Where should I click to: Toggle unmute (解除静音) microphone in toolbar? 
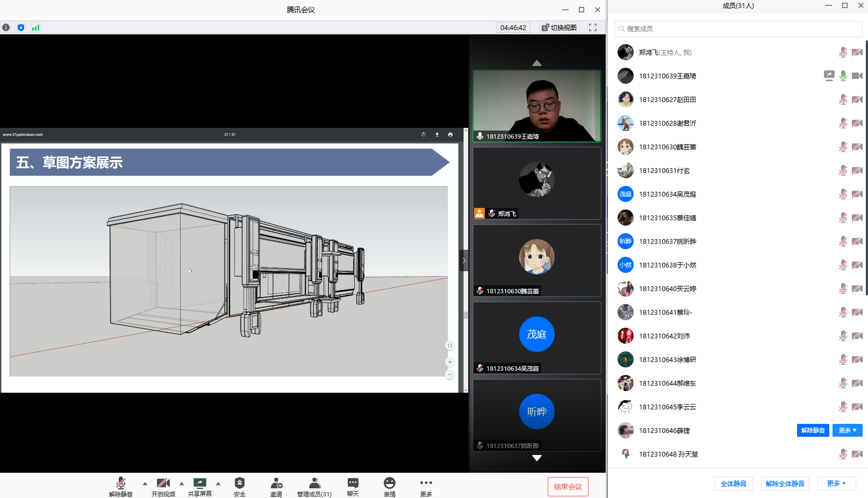click(121, 483)
